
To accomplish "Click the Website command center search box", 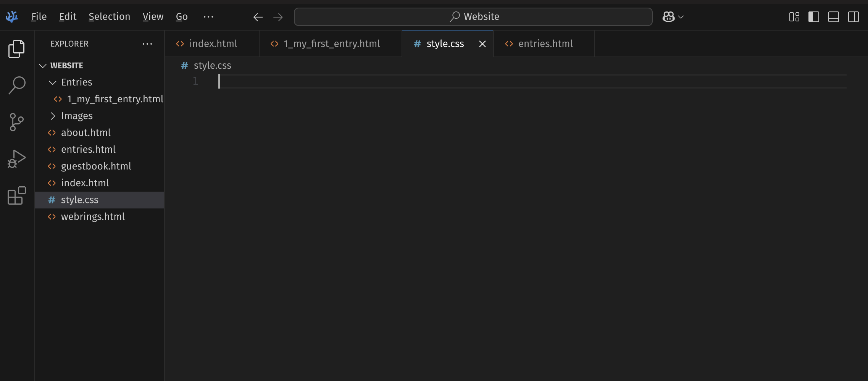I will pyautogui.click(x=473, y=17).
